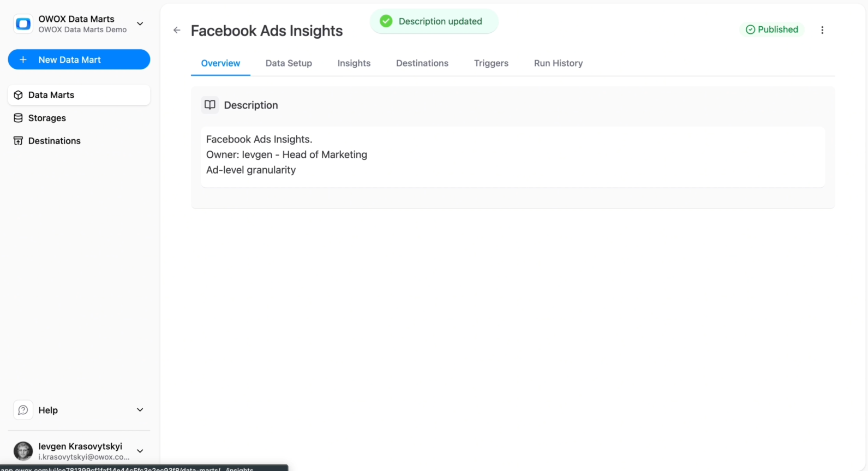
Task: Click the Ievgen Krasovytskyi avatar
Action: point(23,451)
